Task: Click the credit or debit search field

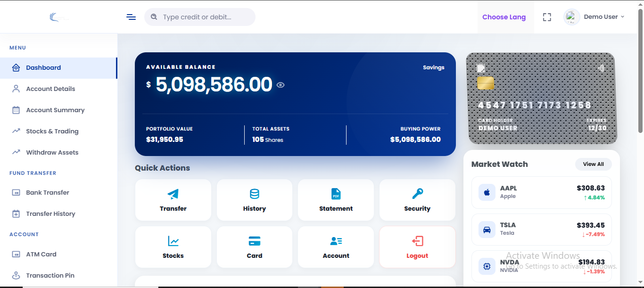Action: [x=200, y=17]
